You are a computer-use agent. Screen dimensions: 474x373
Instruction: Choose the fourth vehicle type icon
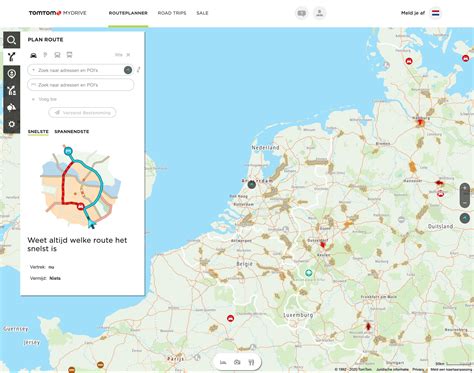pos(69,55)
